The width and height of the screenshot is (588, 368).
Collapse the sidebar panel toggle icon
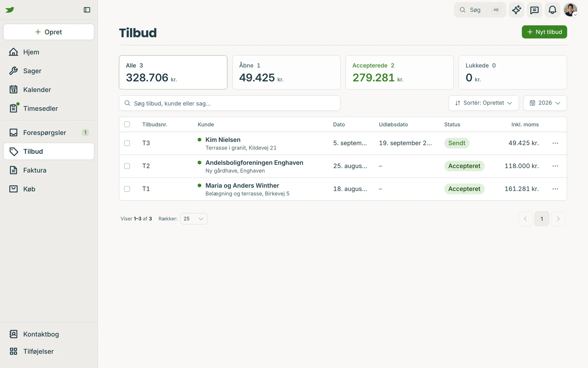tap(87, 10)
